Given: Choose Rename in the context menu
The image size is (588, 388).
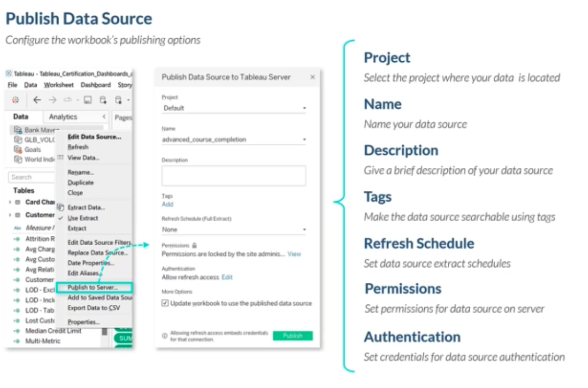Looking at the screenshot, I should pyautogui.click(x=81, y=172).
